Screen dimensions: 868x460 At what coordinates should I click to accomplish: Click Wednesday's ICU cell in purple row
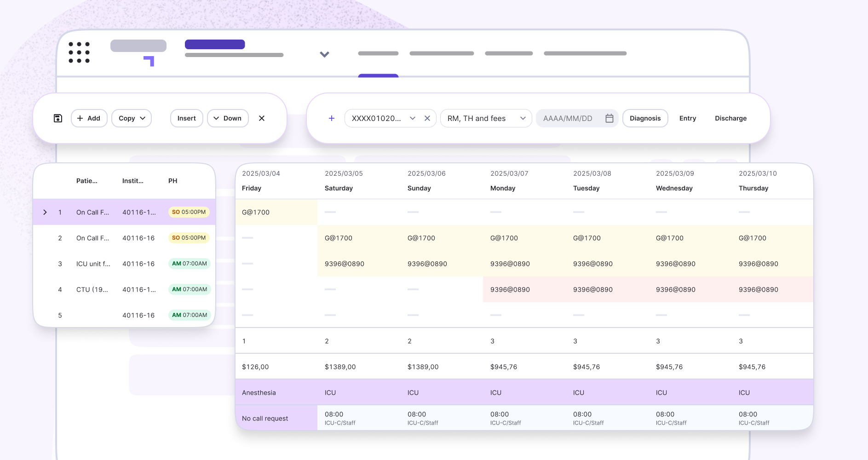click(690, 392)
